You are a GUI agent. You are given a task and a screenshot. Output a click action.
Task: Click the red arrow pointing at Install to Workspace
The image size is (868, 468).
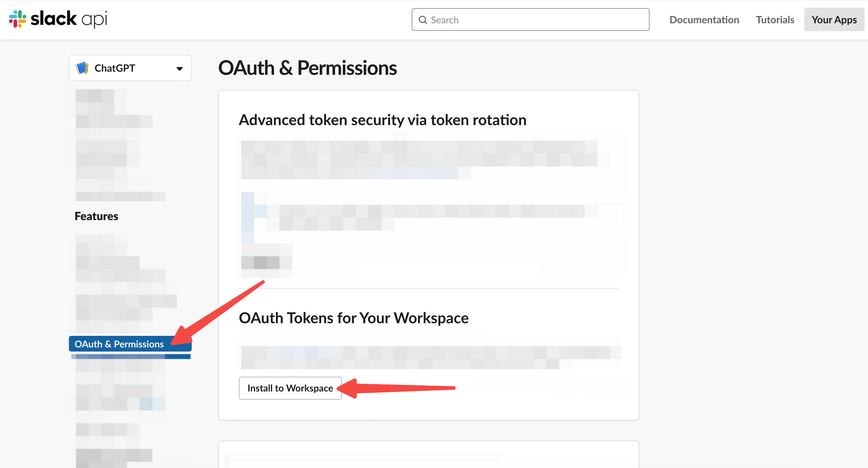coord(396,388)
